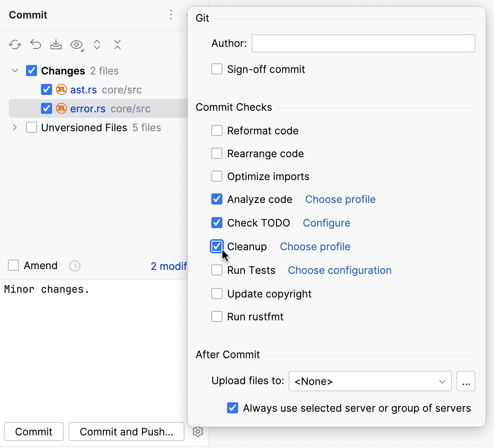Click in the Author input field

pos(363,43)
